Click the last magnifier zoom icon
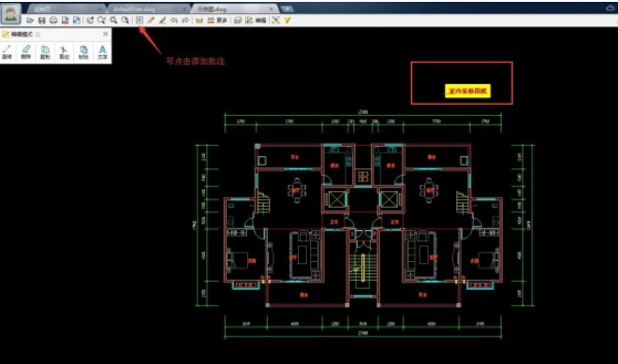 [x=125, y=20]
